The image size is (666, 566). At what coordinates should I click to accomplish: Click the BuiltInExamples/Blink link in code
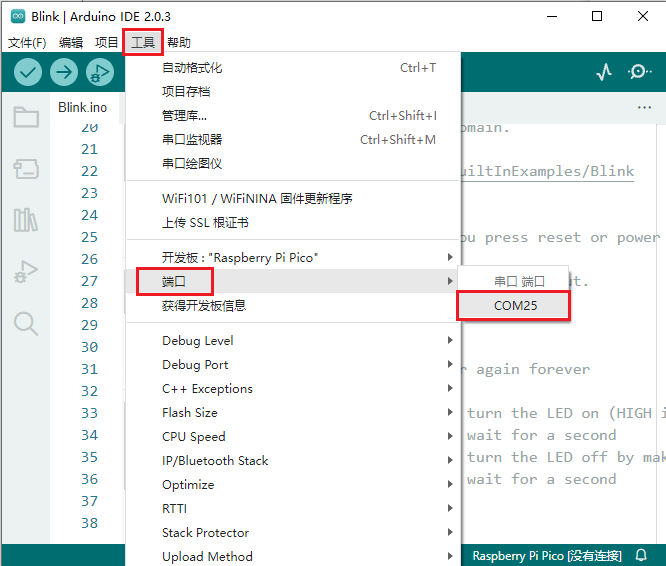coord(547,171)
